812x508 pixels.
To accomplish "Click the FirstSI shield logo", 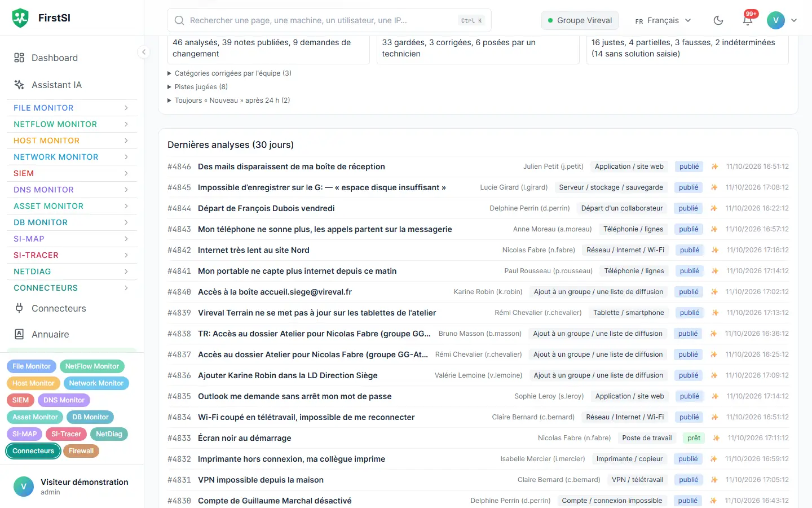I will click(20, 18).
